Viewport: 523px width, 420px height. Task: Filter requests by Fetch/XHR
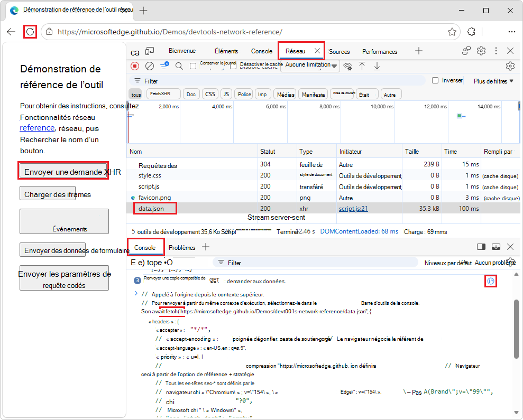[x=163, y=94]
